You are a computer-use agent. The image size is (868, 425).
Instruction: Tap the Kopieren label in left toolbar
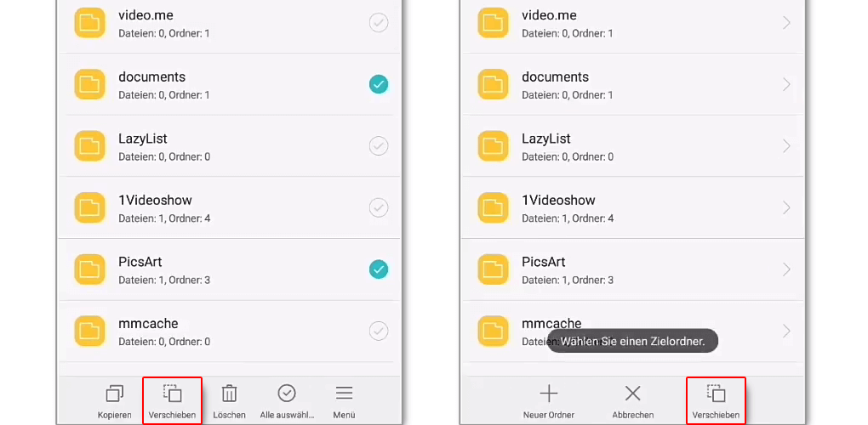115,415
